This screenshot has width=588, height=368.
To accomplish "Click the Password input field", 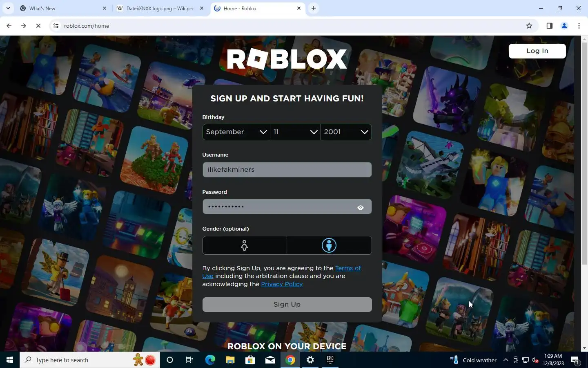I will [x=287, y=207].
